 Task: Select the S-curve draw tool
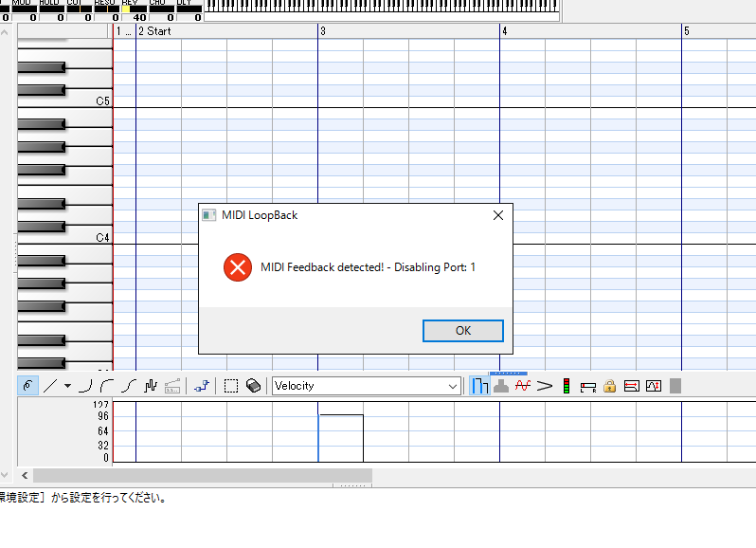click(129, 386)
